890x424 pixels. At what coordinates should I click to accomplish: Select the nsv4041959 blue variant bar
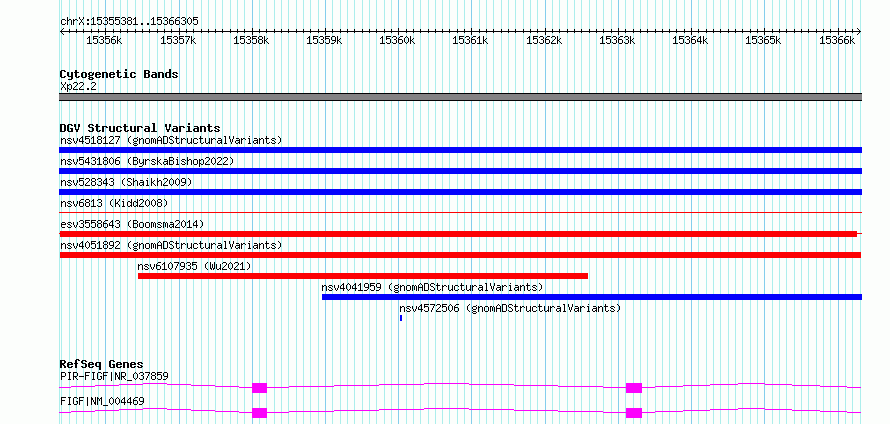(x=592, y=297)
